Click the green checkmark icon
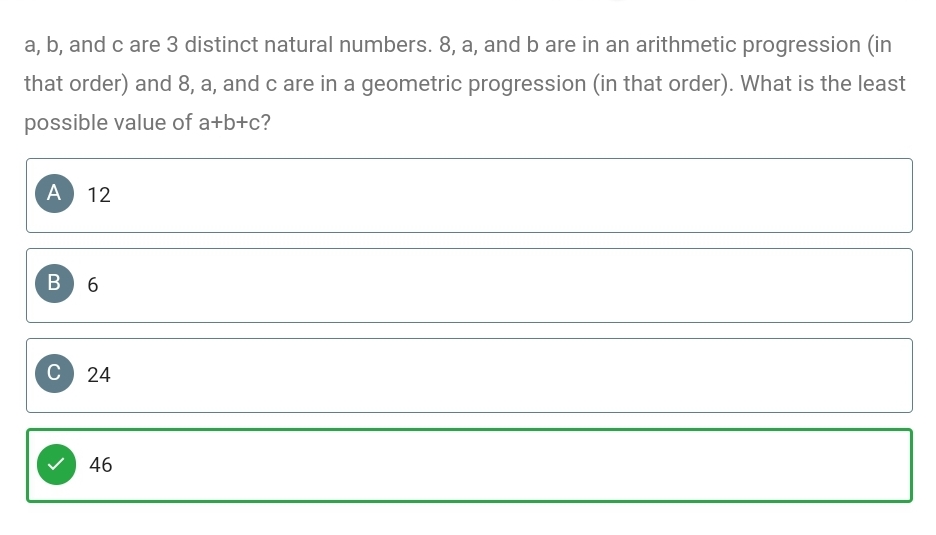Screen dimensions: 936x535 pyautogui.click(x=56, y=464)
